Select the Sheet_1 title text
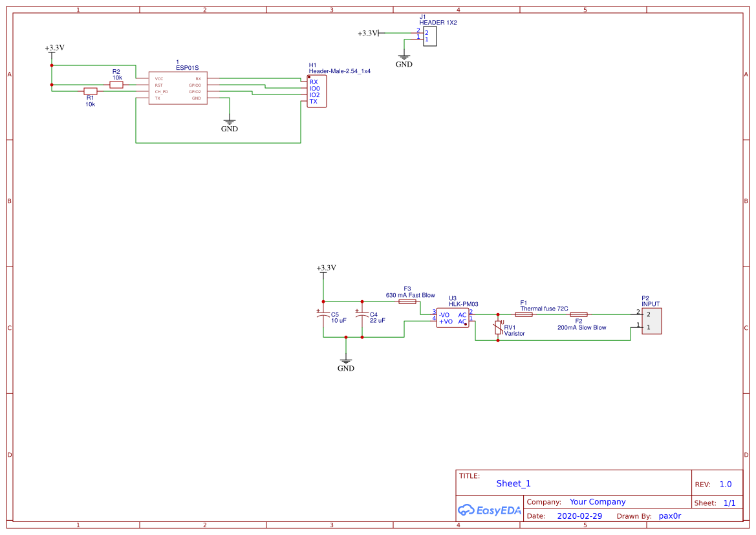 click(x=513, y=483)
